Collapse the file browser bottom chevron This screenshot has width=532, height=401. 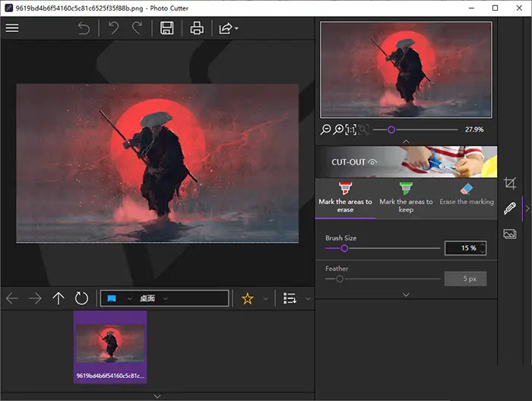157,396
